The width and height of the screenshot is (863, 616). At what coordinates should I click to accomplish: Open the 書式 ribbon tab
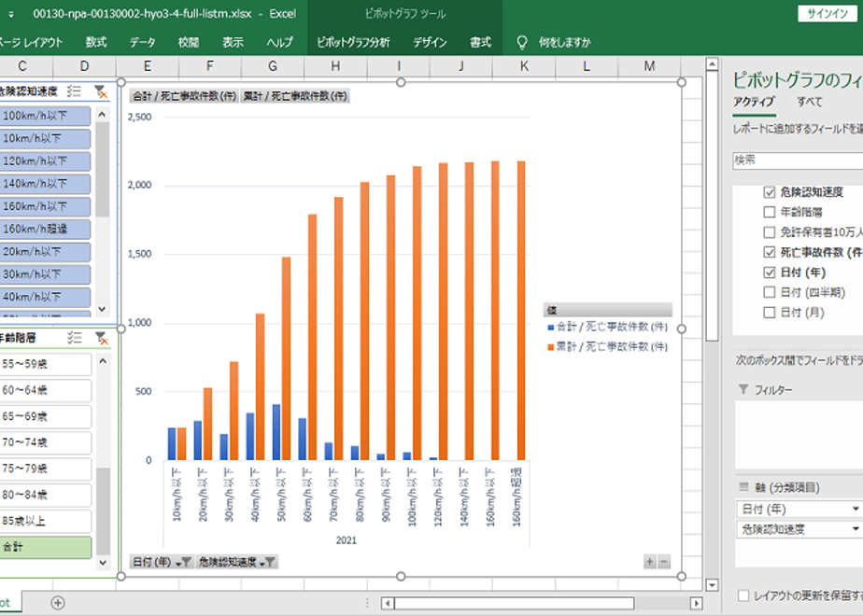[480, 42]
